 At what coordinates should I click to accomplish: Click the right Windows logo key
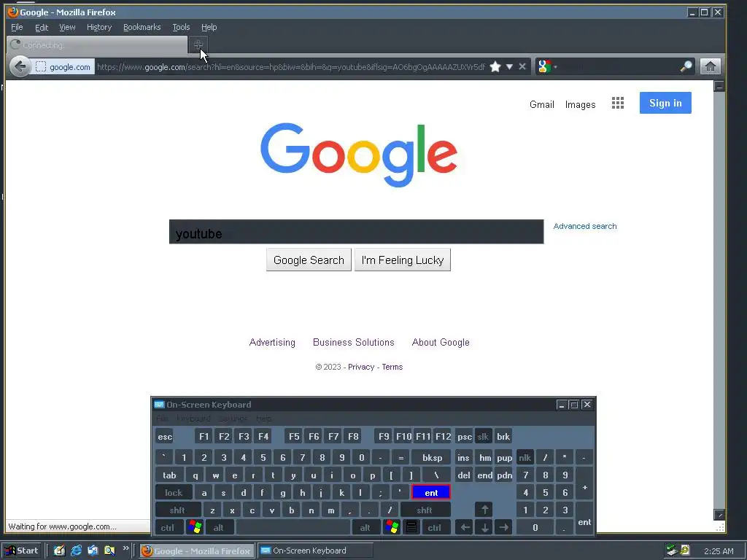392,528
